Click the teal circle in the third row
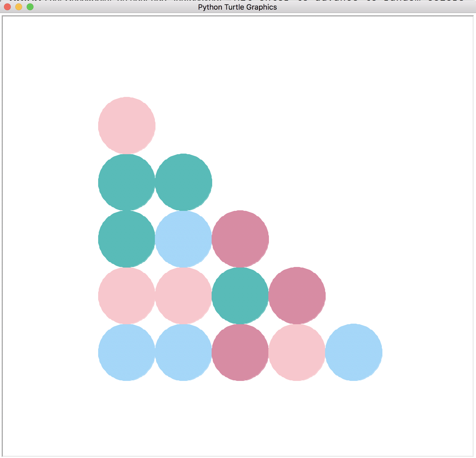This screenshot has height=458, width=476. pos(127,239)
